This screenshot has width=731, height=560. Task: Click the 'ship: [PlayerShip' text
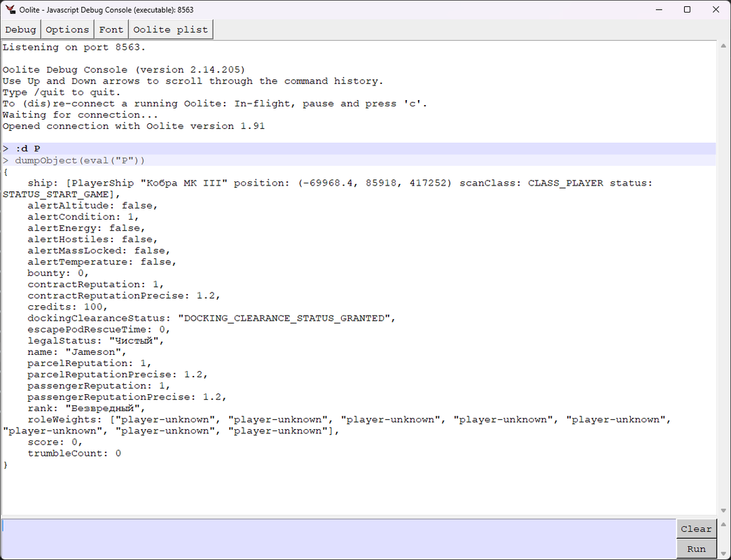click(81, 183)
